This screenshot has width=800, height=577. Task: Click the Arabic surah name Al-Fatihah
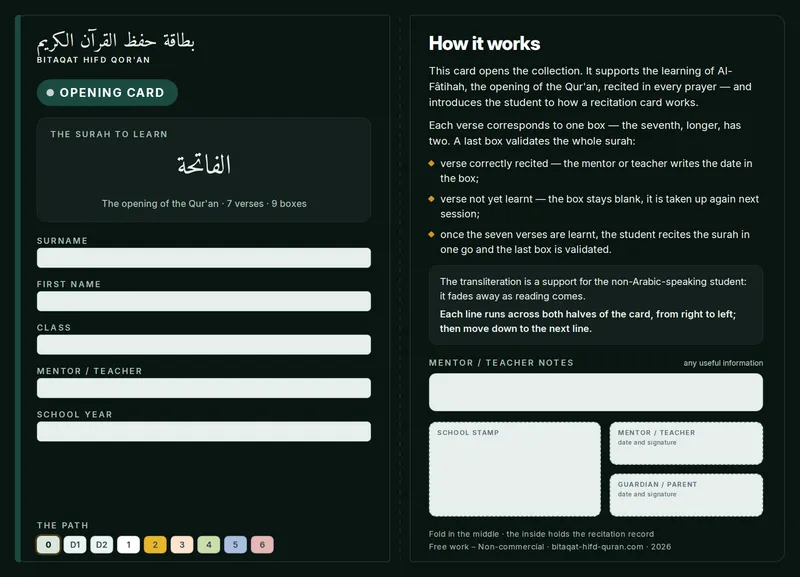click(204, 164)
